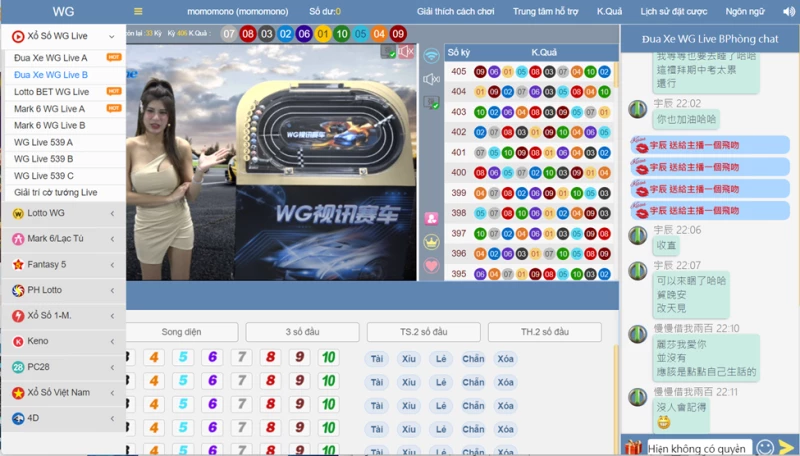The height and width of the screenshot is (456, 800).
Task: Click the chat message input field
Action: click(x=699, y=447)
